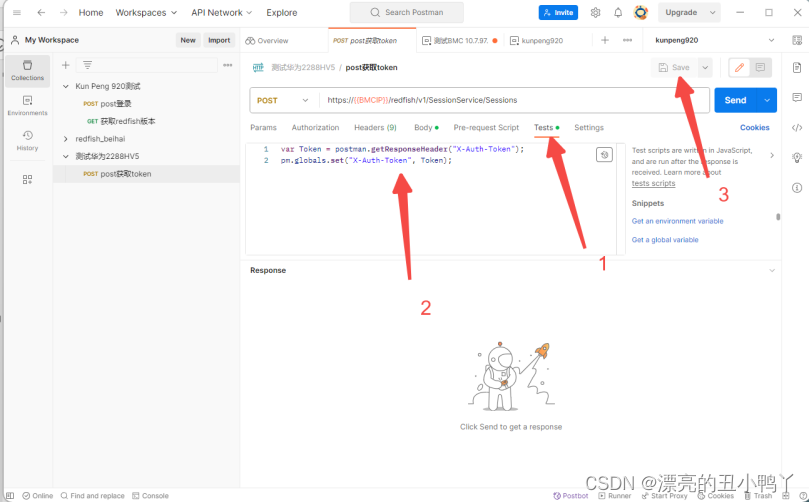Switch to the Params tab

tap(263, 127)
